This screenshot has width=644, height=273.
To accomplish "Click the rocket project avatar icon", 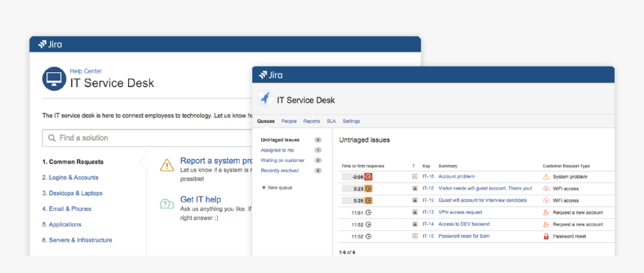I will (x=265, y=98).
